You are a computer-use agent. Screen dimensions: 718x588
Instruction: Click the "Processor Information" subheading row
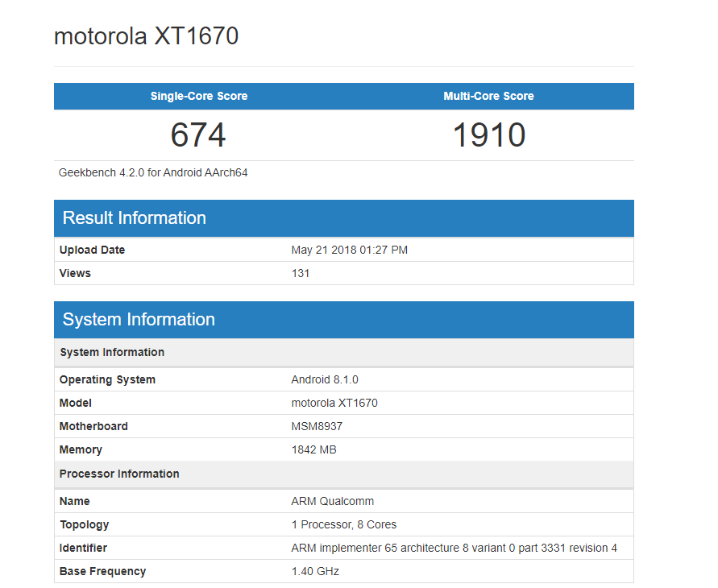coord(344,474)
